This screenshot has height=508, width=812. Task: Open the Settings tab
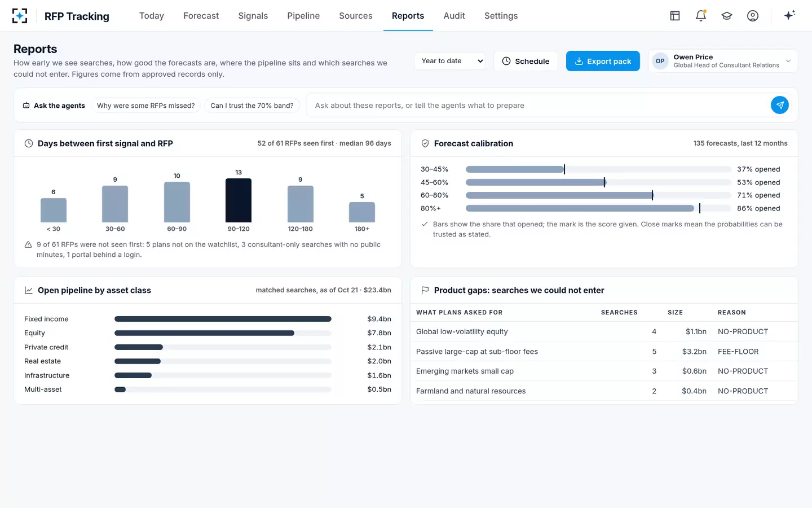501,16
